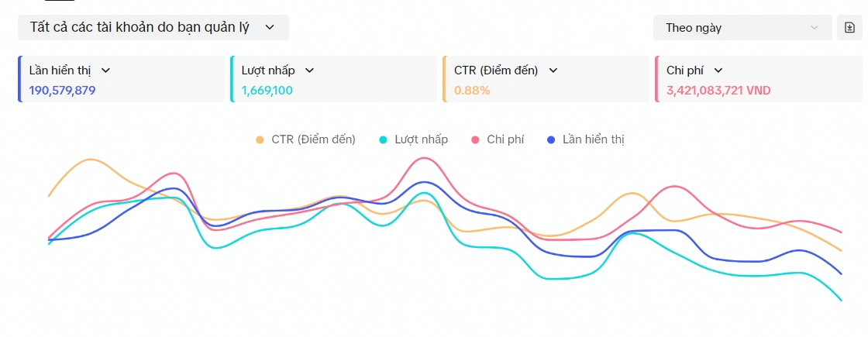The height and width of the screenshot is (337, 868).
Task: Select the 1,669,100 clicks card
Action: pos(334,79)
